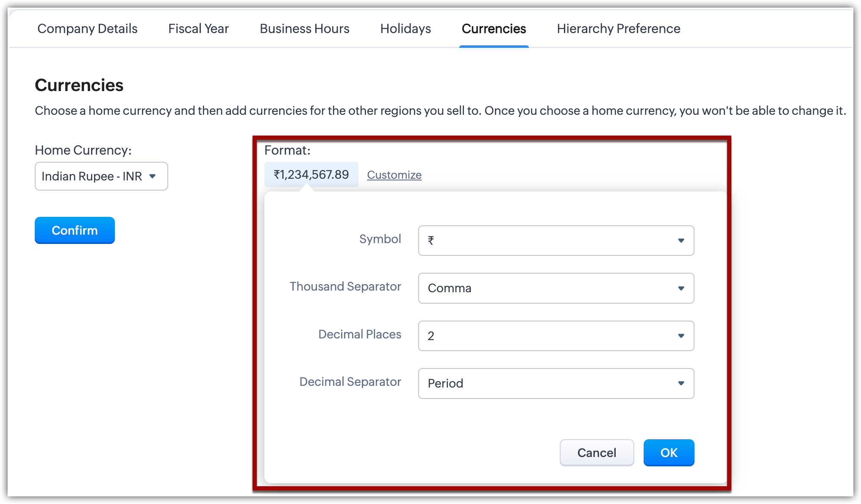Click the ₹1,234,567.89 format preview

[311, 174]
